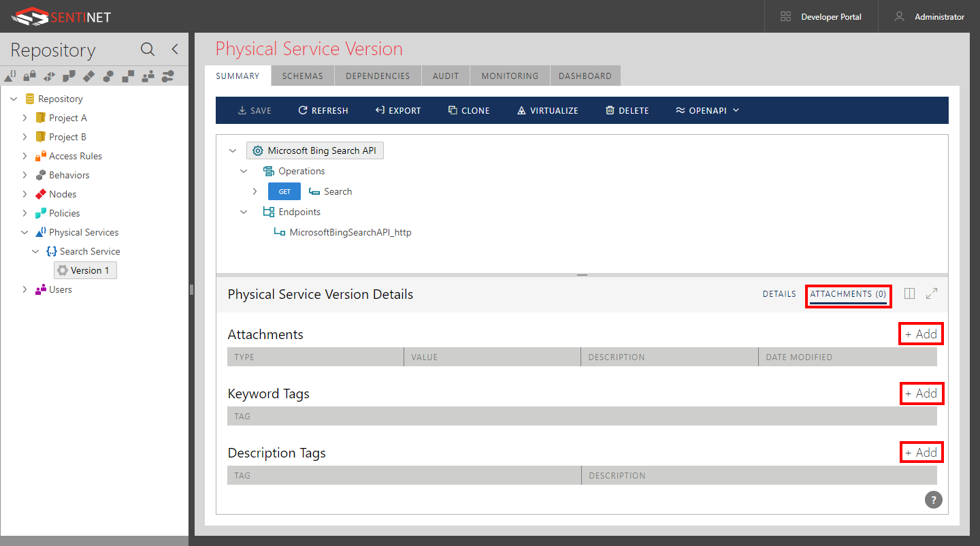
Task: Click the services filter icon (triangle with braces)
Action: pyautogui.click(x=10, y=76)
